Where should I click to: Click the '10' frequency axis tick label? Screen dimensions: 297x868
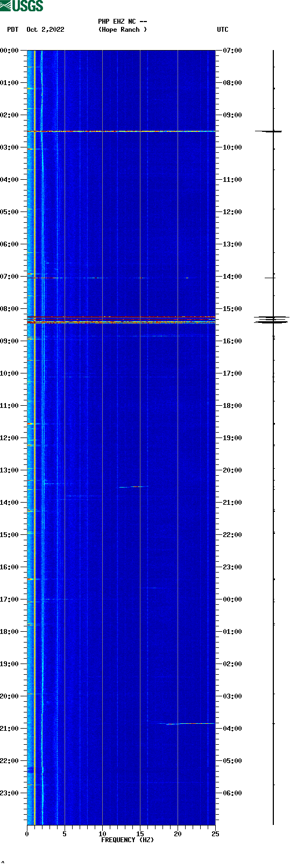click(102, 834)
